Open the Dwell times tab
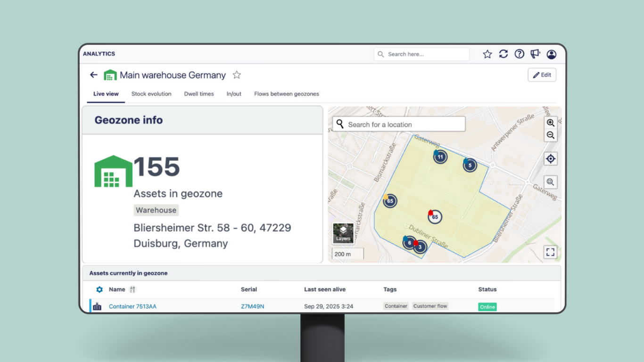The image size is (644, 362). click(x=199, y=94)
